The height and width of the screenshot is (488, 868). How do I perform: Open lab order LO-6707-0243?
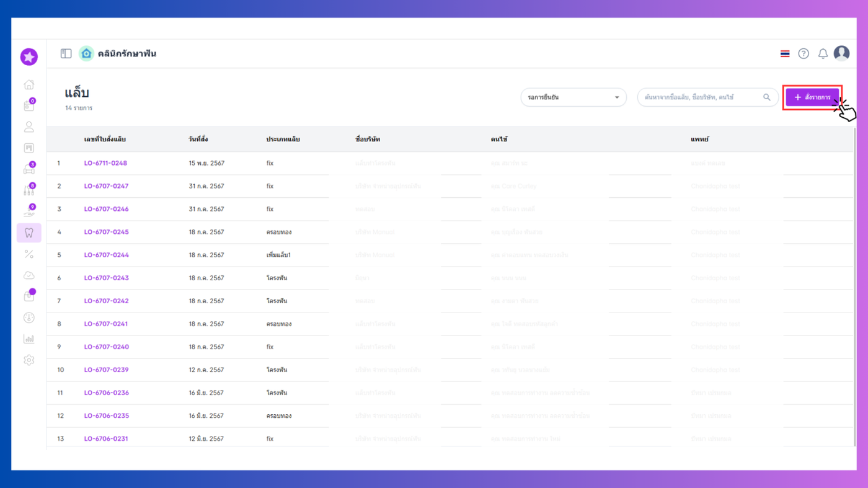(x=106, y=278)
